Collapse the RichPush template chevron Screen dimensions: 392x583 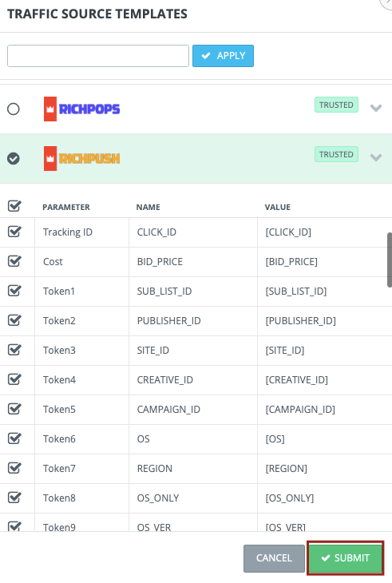[x=376, y=157]
